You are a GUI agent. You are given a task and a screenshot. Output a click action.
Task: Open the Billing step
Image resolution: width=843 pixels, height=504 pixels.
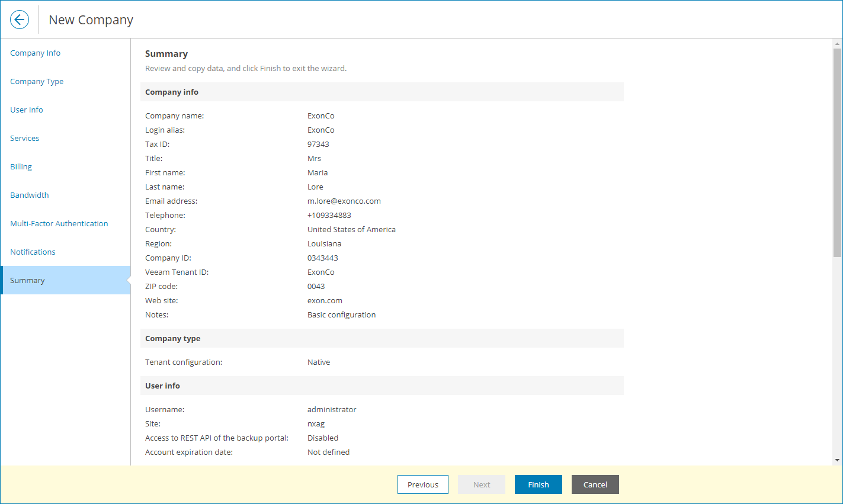click(21, 166)
